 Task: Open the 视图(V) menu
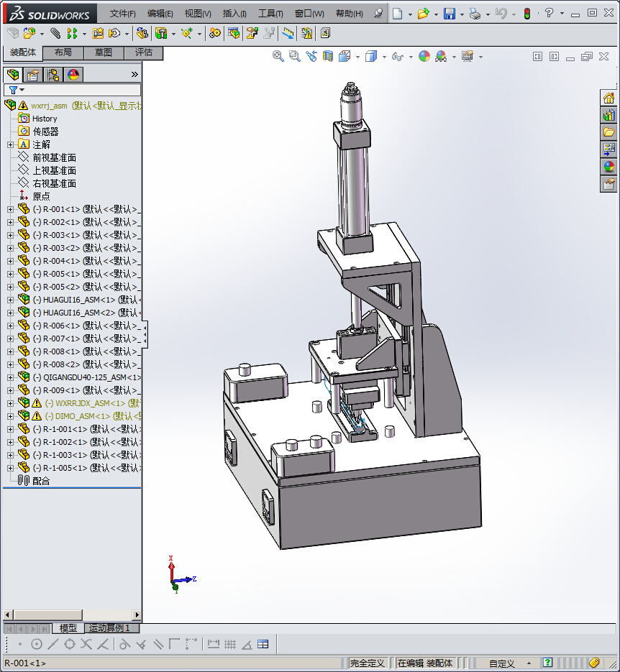point(198,14)
